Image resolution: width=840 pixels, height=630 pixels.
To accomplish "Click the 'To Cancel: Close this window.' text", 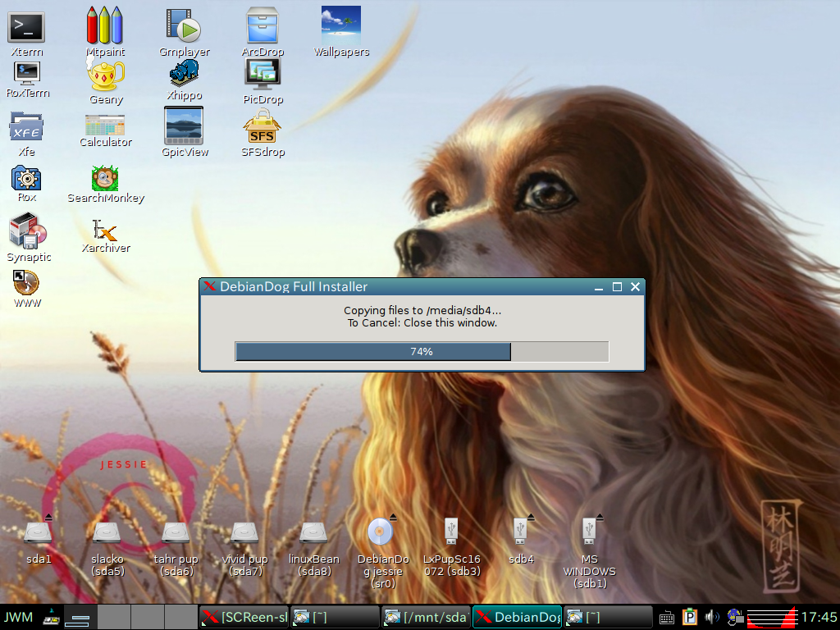I will (422, 322).
